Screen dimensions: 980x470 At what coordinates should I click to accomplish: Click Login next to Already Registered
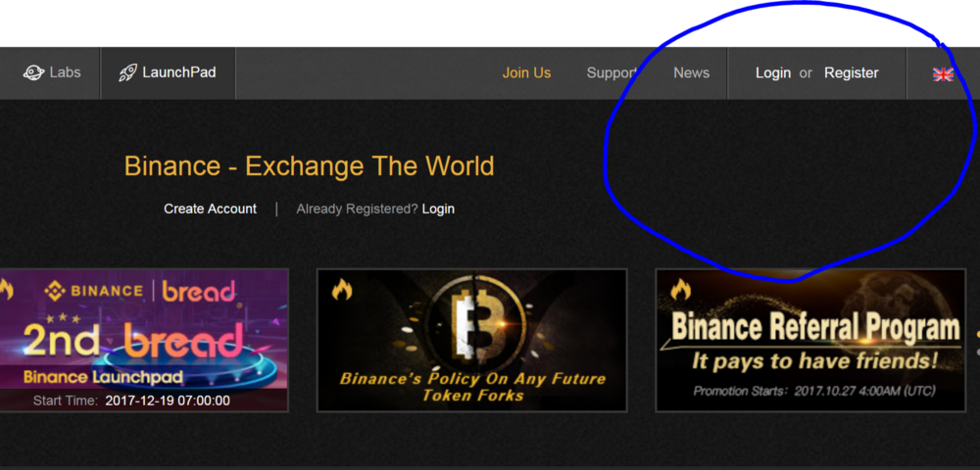[x=438, y=210]
